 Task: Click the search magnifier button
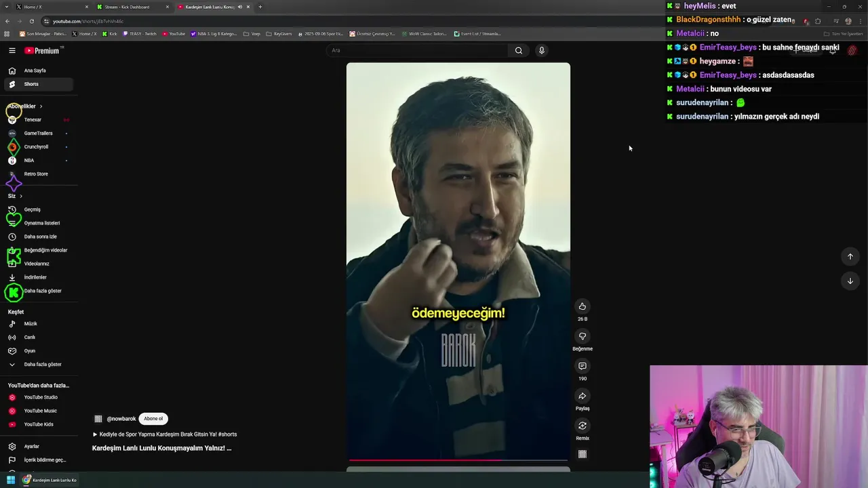[519, 50]
